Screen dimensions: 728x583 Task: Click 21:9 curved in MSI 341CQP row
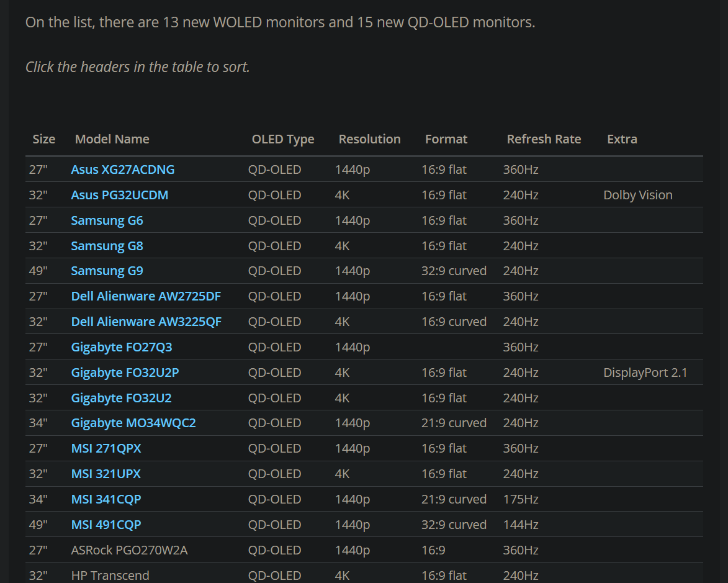point(454,499)
